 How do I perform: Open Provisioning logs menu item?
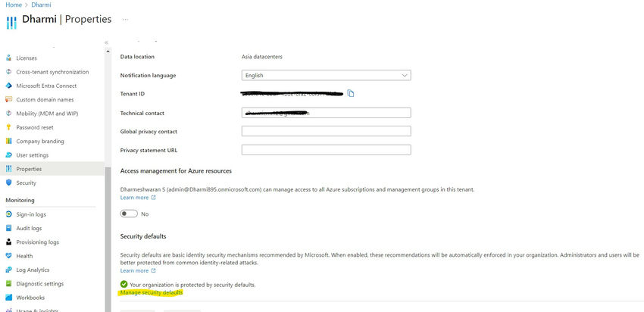38,242
